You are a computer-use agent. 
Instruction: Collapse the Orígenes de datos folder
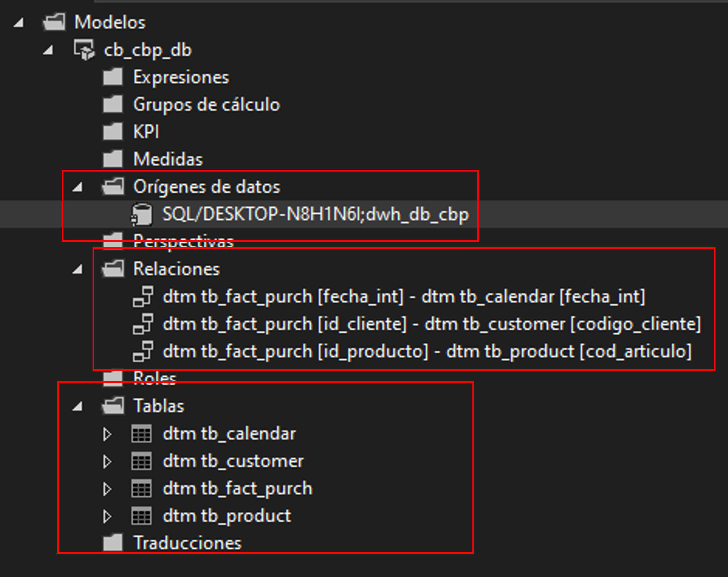tap(77, 187)
